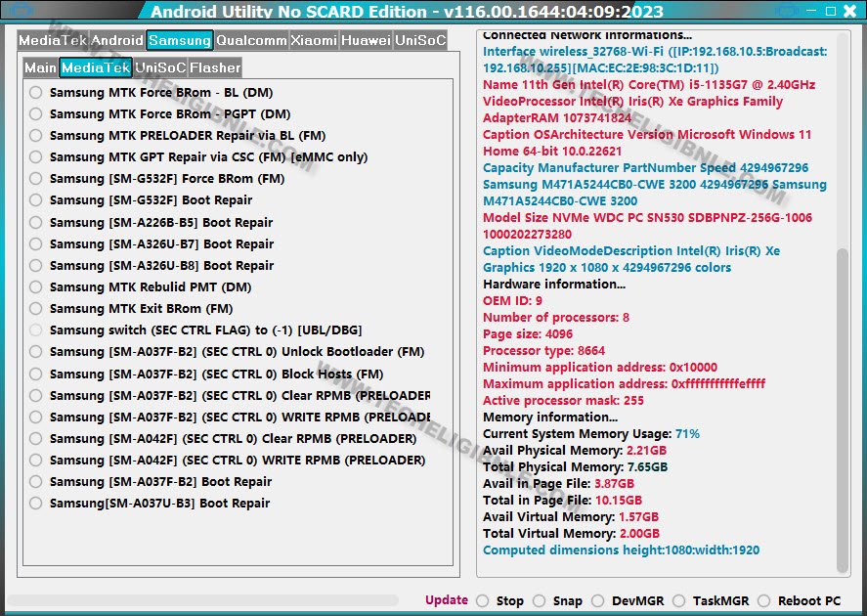867x616 pixels.
Task: Click 'Avail Virtual Memory: 1.57GB' text
Action: (571, 517)
